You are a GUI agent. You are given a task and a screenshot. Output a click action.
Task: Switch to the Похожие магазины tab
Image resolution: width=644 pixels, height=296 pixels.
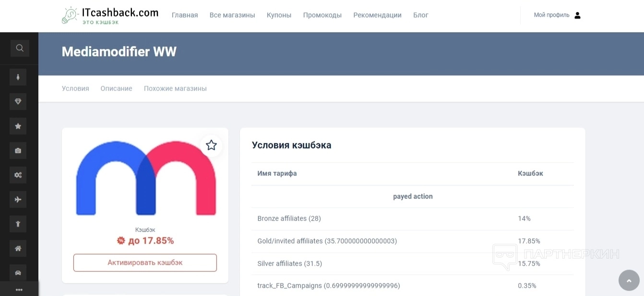pos(175,89)
